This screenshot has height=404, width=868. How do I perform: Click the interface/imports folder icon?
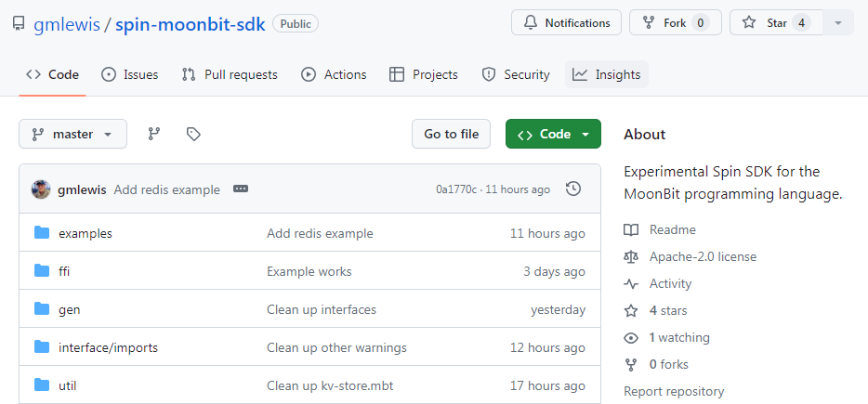[42, 347]
